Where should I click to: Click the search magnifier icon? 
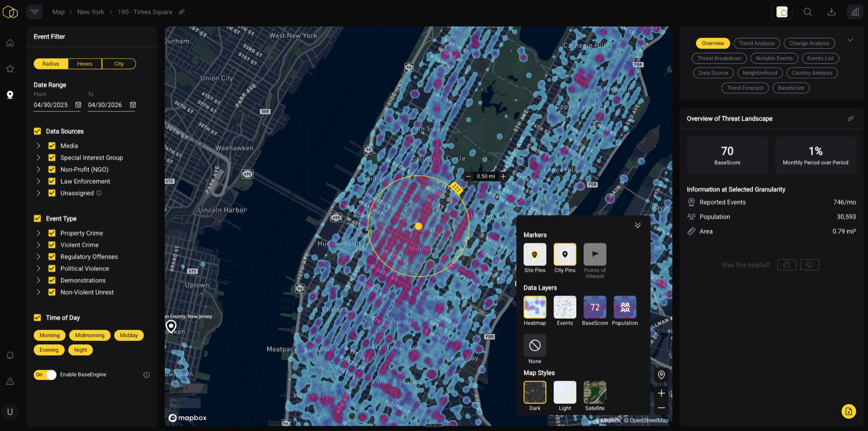pos(808,12)
